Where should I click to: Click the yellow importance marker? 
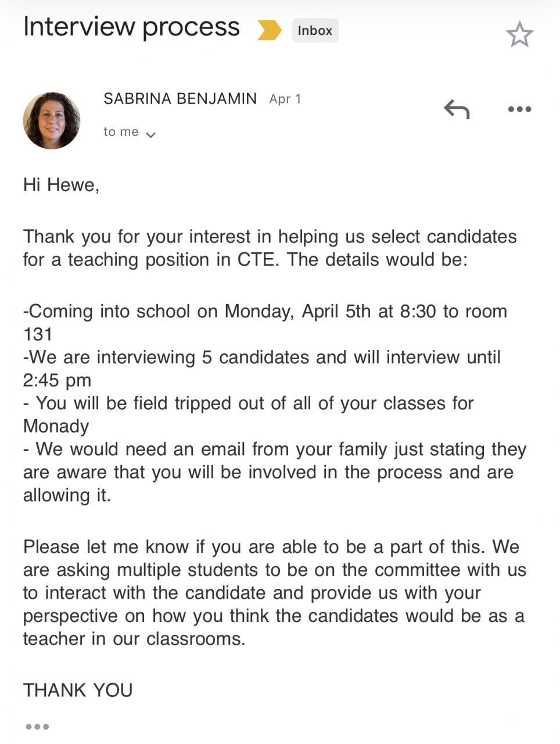(269, 30)
